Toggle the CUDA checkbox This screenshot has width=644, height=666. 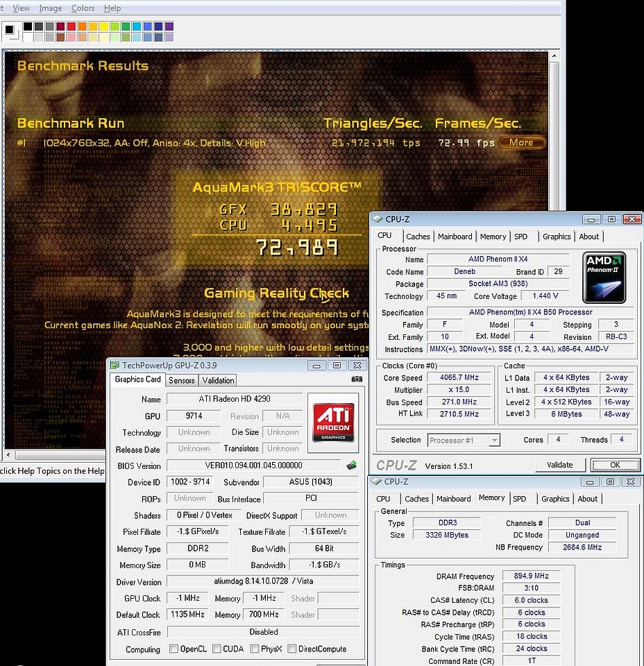coord(217,649)
